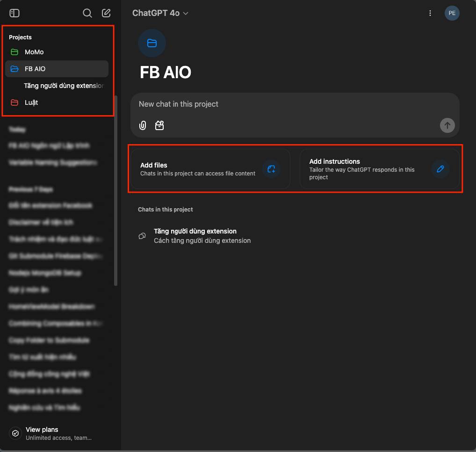Click the sidebar vertical scrollbar

point(115,191)
